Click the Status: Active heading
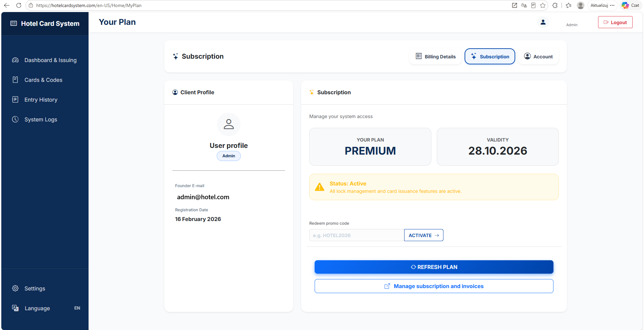The height and width of the screenshot is (330, 644). tap(348, 183)
